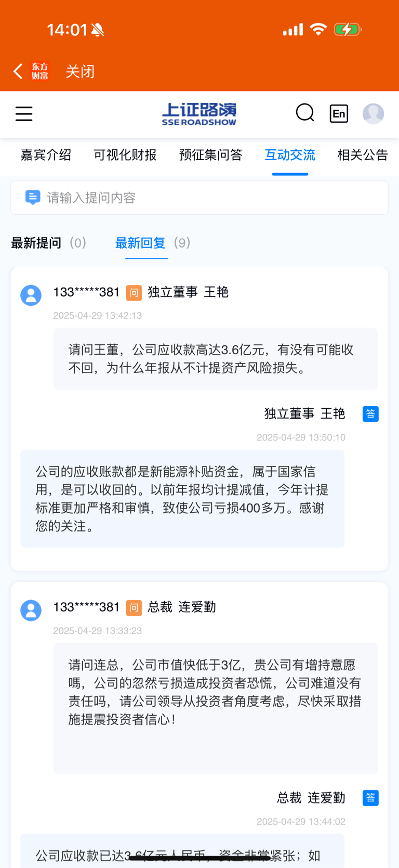Click the orange 问 badge beside 独立董事

134,293
